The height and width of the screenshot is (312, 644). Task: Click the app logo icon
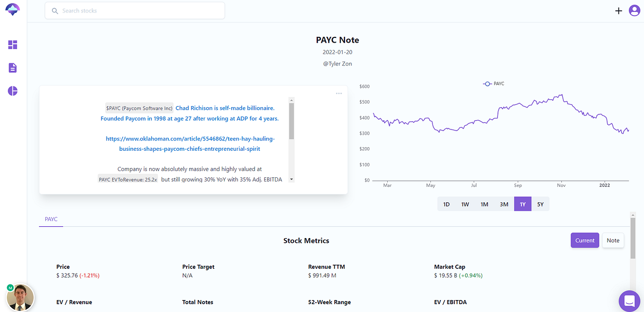click(12, 9)
